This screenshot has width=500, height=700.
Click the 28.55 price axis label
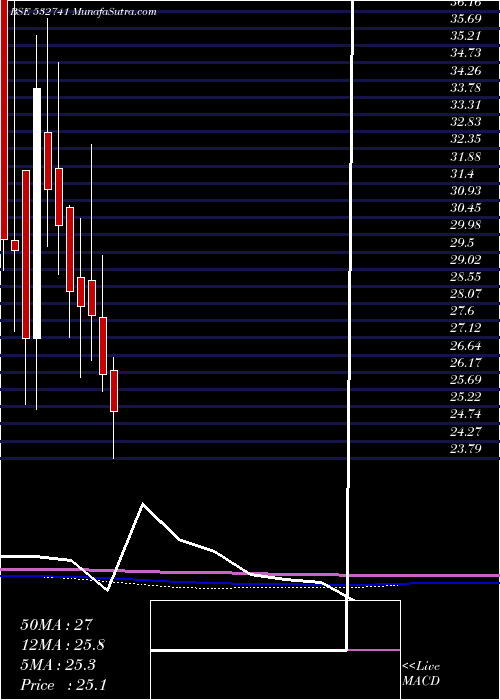tap(466, 277)
